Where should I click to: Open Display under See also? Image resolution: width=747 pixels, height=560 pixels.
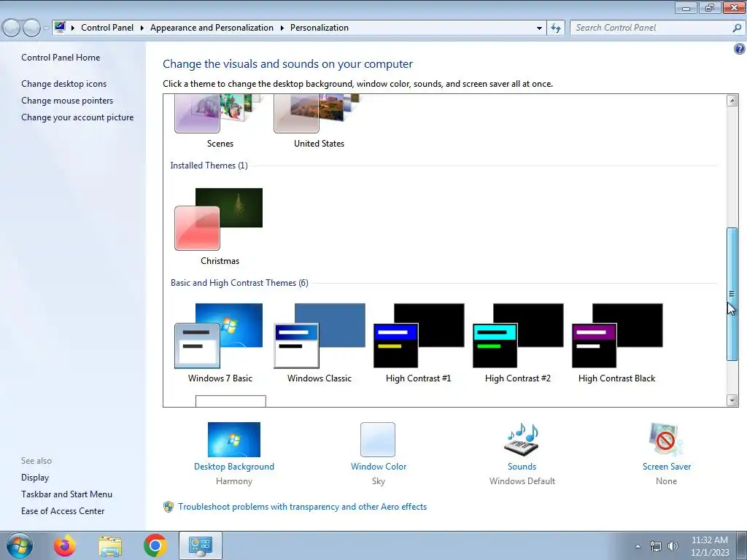coord(35,478)
